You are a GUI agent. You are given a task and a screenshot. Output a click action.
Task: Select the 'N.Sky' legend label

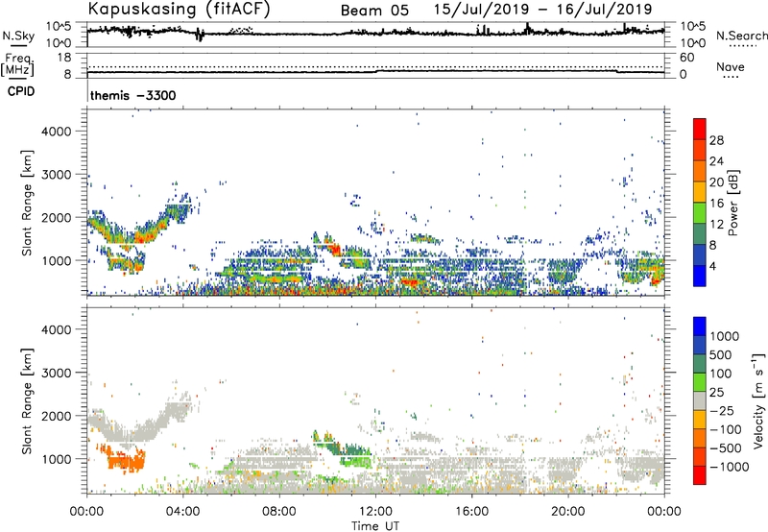tap(18, 36)
